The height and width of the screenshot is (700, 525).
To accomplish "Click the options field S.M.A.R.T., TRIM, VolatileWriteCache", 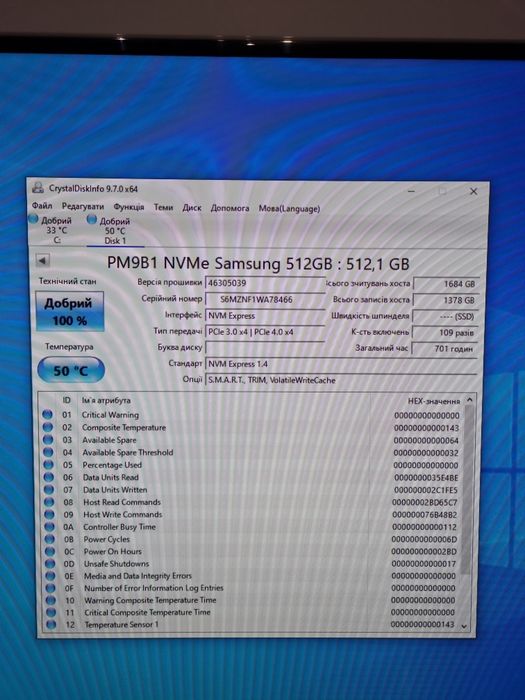I will (342, 380).
